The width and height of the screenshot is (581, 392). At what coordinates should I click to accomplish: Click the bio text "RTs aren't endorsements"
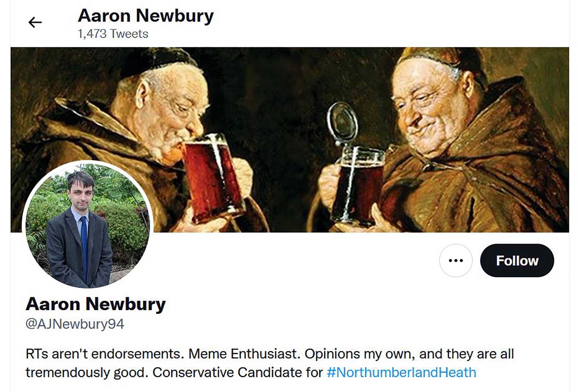pyautogui.click(x=105, y=354)
